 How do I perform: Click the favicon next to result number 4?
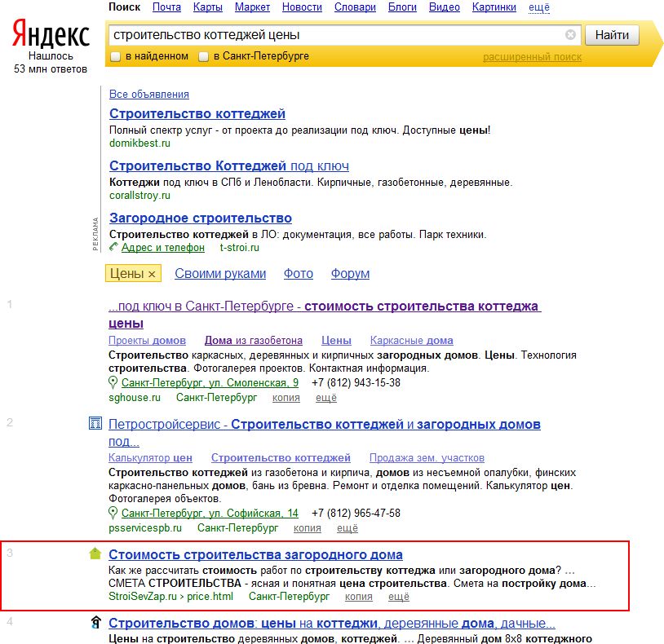point(96,623)
